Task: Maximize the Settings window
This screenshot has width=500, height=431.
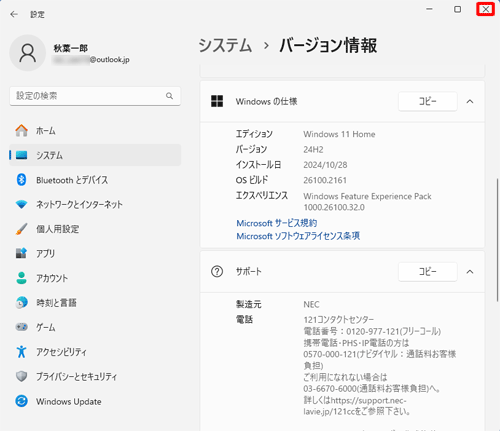Action: point(458,9)
